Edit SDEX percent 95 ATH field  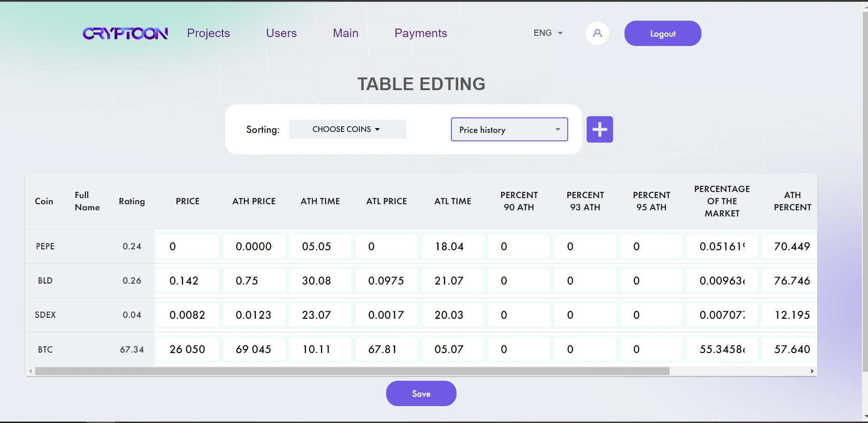(651, 315)
